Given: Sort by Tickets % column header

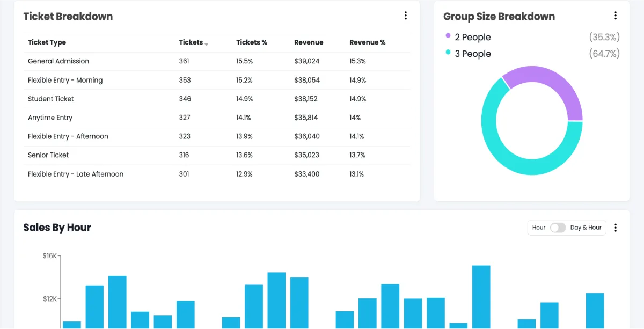Looking at the screenshot, I should pos(252,42).
